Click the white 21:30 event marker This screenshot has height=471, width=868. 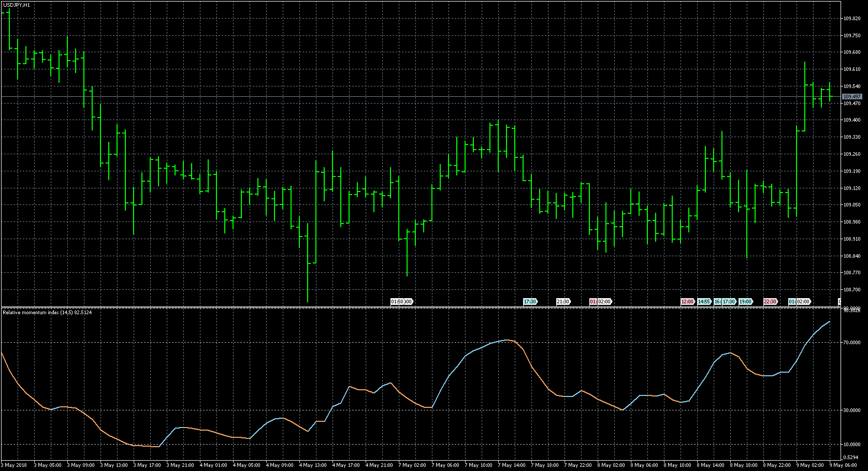tap(563, 301)
